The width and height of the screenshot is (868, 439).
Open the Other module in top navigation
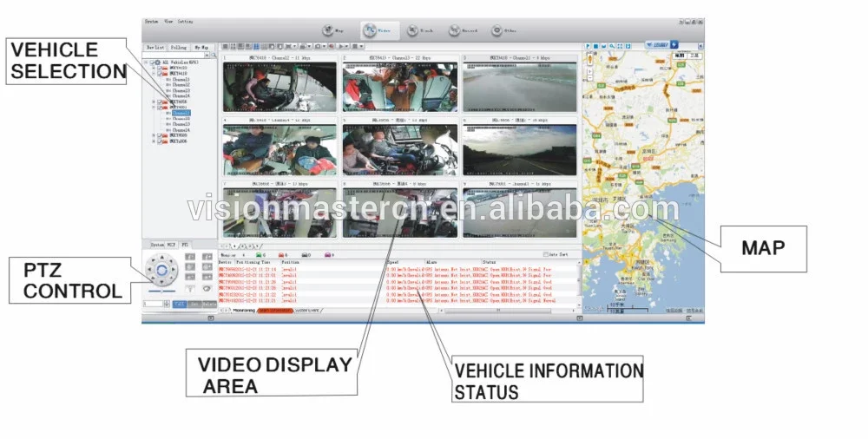503,31
